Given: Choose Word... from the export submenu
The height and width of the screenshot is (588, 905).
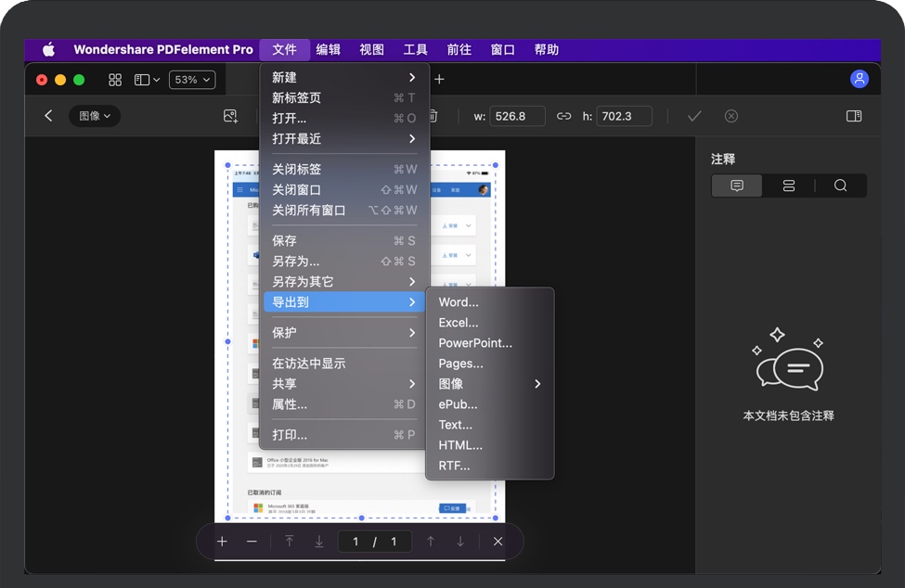Looking at the screenshot, I should [x=459, y=302].
